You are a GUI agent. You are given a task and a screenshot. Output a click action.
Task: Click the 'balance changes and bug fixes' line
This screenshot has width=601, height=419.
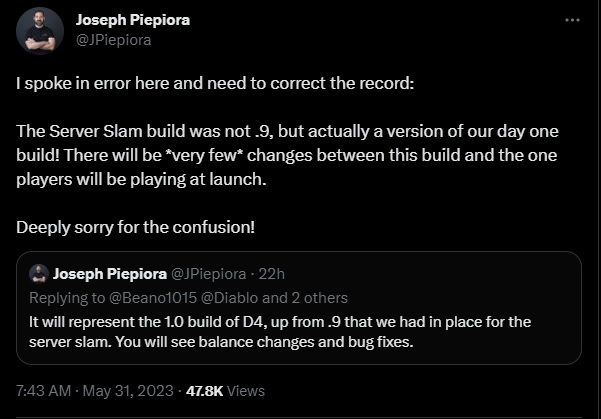pos(221,342)
